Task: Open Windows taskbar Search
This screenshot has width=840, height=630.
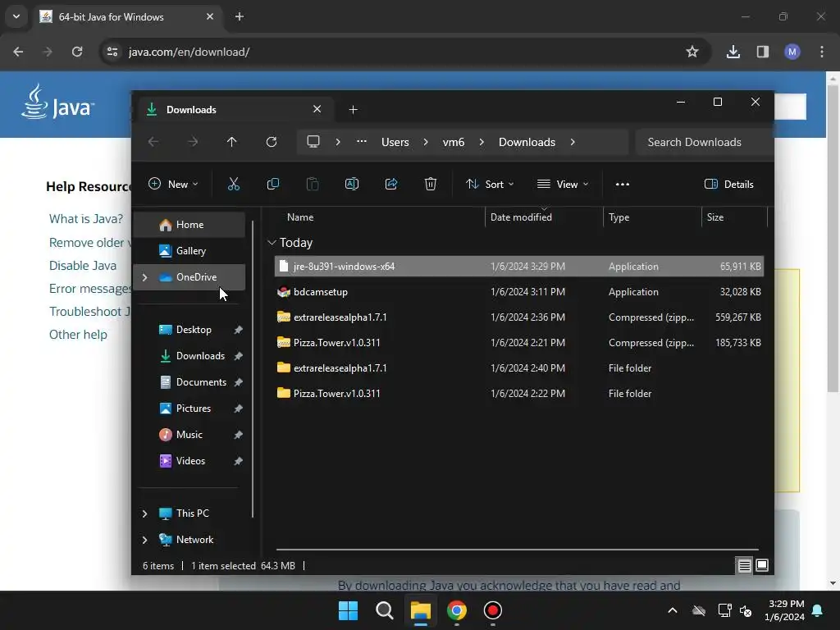Action: [x=385, y=610]
